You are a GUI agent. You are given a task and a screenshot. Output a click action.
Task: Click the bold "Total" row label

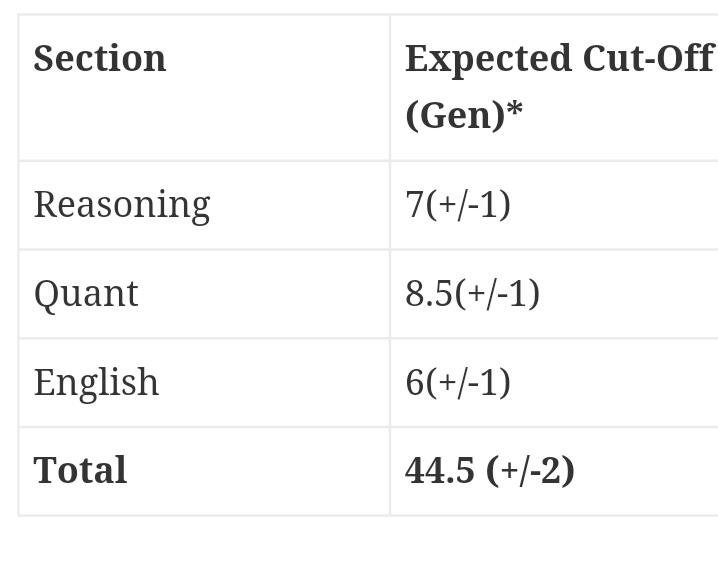pos(80,470)
